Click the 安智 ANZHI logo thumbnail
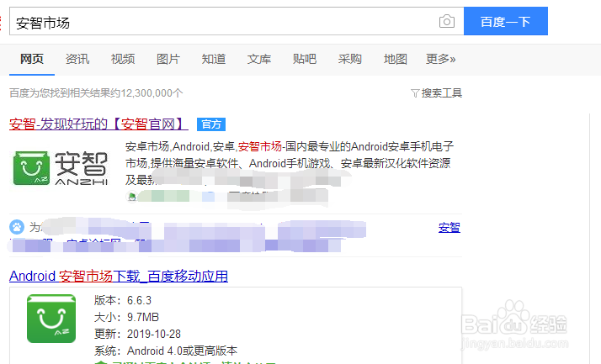Screen dimensions: 601x364 tap(61, 168)
